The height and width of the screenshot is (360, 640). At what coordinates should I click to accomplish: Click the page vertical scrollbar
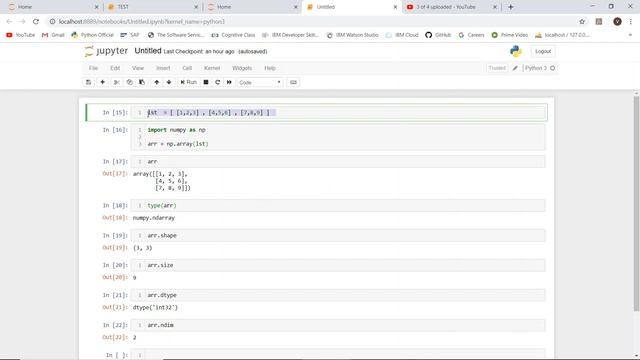click(636, 204)
